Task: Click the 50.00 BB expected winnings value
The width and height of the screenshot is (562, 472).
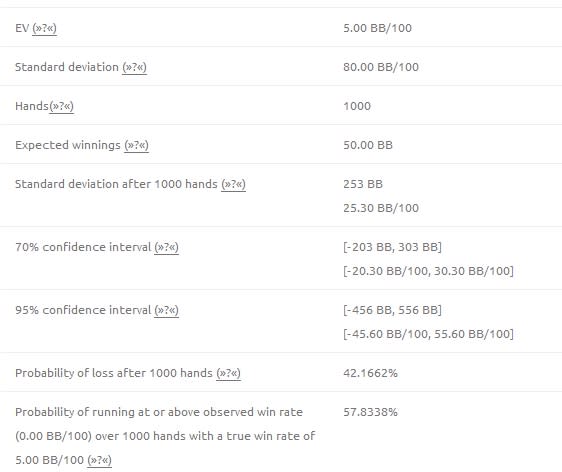Action: tap(368, 145)
